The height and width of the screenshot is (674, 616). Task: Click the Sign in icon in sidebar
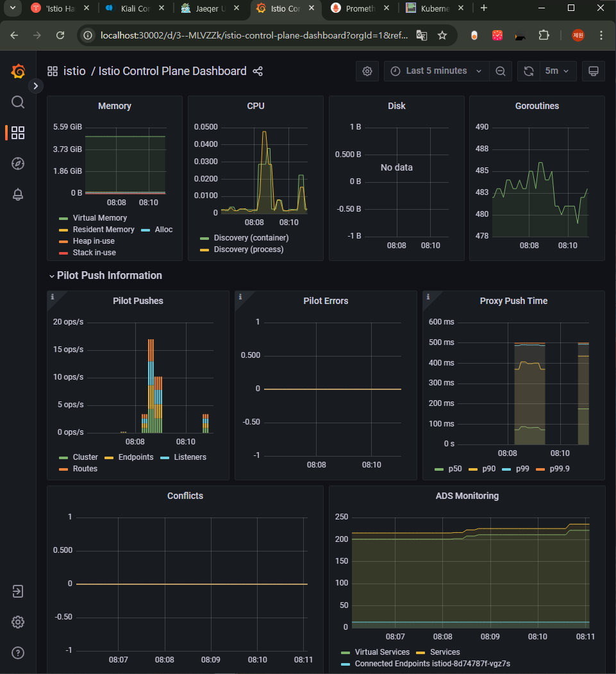[x=17, y=591]
